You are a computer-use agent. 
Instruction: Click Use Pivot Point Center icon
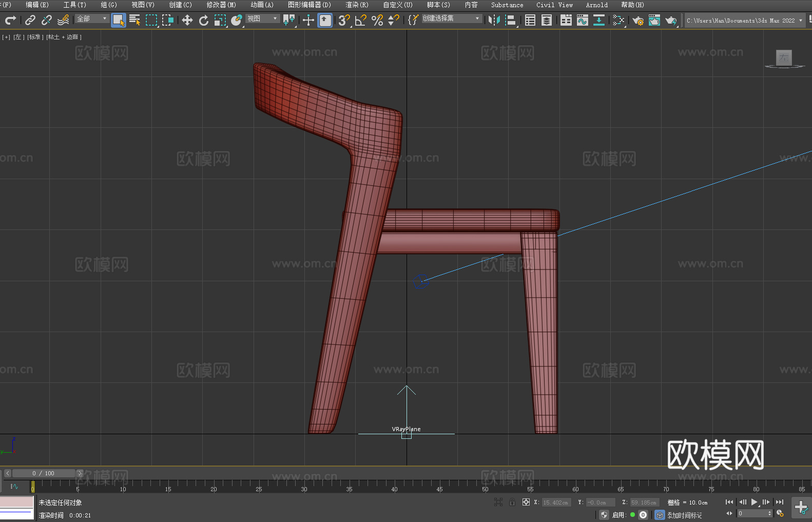tap(289, 20)
